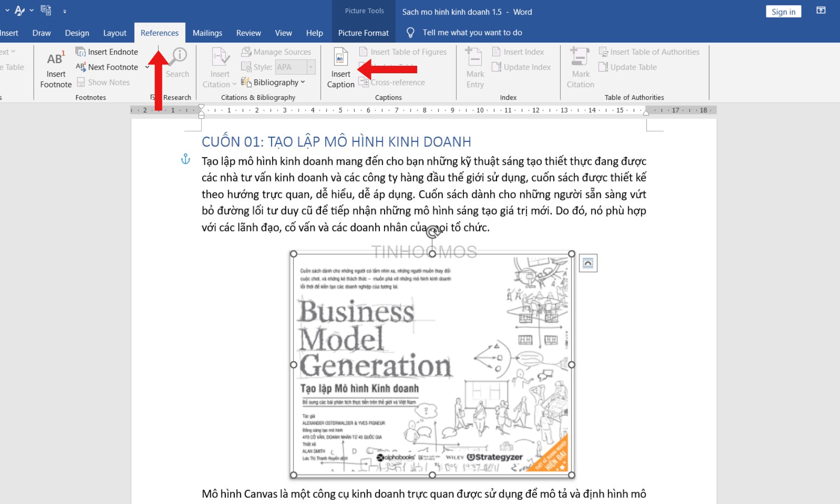
Task: Click Insert Table of Figures
Action: pyautogui.click(x=403, y=52)
